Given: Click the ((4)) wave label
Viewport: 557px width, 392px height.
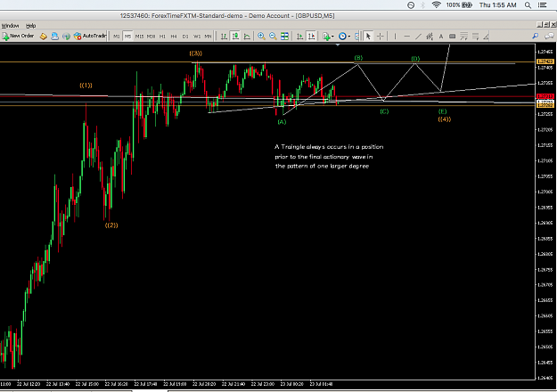Looking at the screenshot, I should point(445,119).
